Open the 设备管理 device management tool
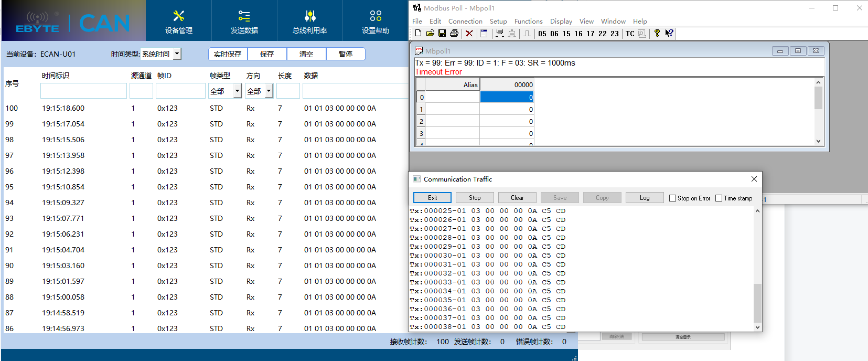Screen dimensions: 868x361 click(179, 21)
